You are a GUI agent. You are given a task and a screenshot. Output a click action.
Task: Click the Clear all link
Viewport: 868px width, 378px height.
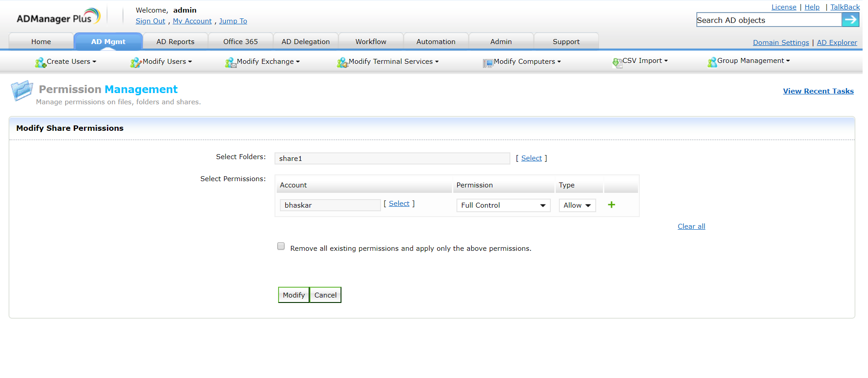click(691, 227)
